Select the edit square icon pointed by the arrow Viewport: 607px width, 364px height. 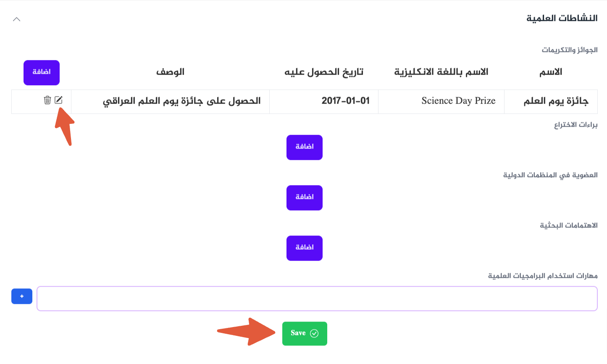tap(59, 100)
